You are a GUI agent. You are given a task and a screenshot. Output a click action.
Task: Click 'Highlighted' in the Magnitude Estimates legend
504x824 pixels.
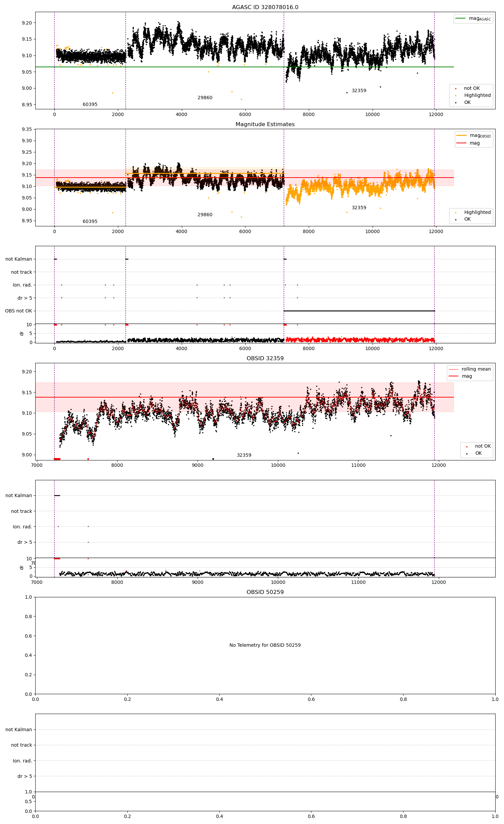[477, 212]
